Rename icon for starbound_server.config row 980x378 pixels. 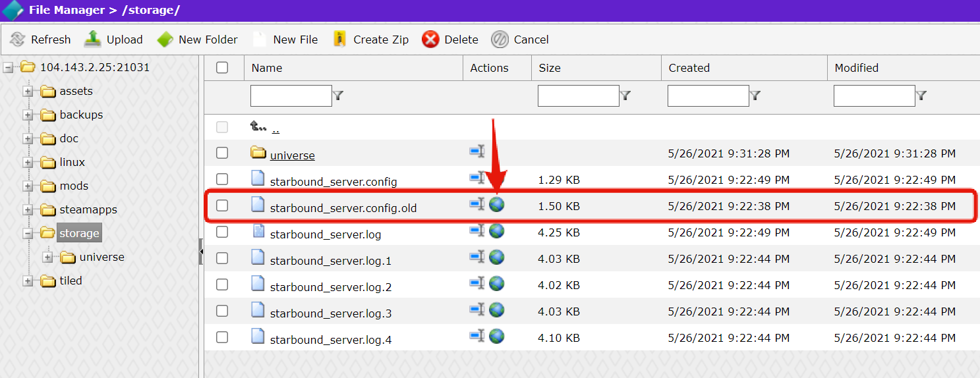click(476, 178)
